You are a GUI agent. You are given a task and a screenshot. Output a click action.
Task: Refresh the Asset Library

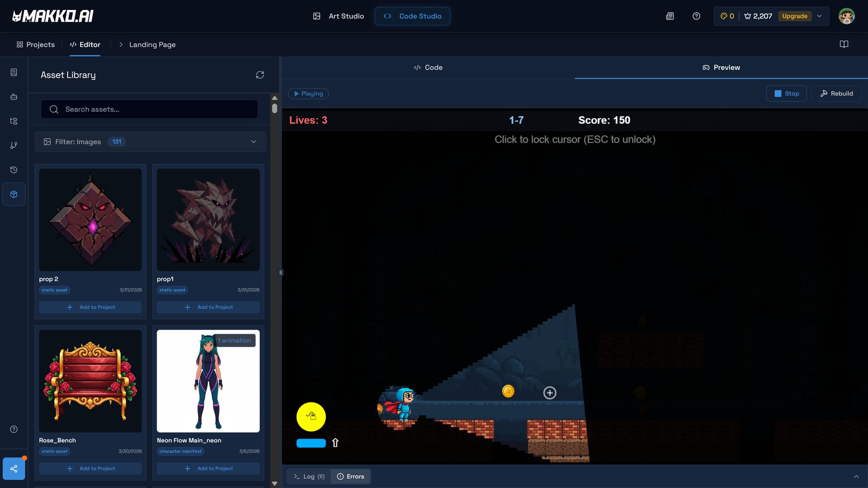[260, 75]
